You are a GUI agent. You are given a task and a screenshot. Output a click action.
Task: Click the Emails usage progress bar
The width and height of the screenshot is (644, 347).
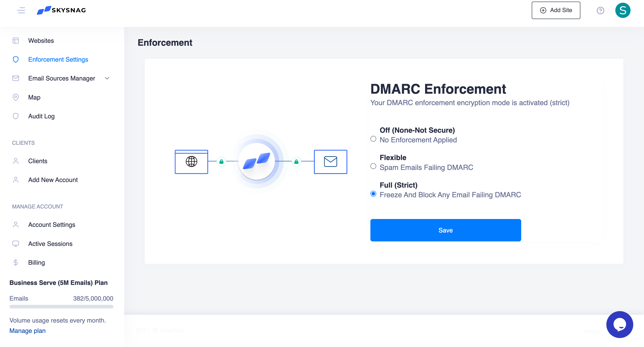click(x=61, y=306)
